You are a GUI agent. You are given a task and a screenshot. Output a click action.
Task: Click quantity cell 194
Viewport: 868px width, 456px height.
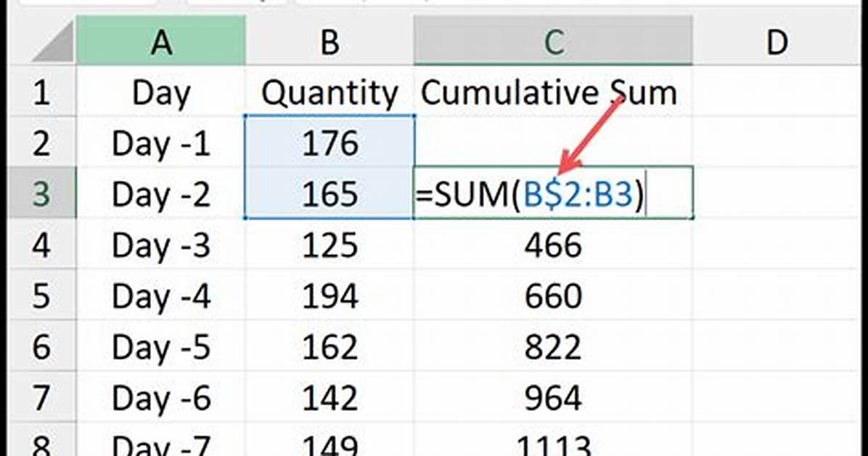point(329,295)
